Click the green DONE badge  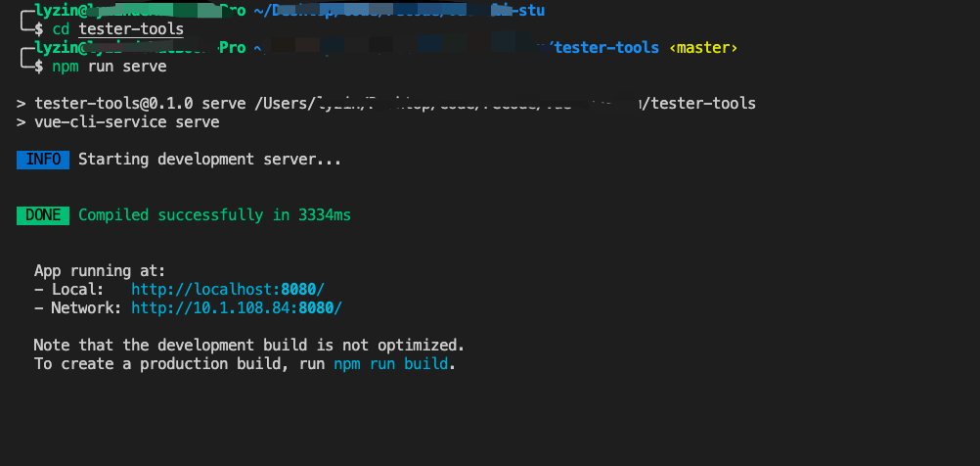(42, 215)
